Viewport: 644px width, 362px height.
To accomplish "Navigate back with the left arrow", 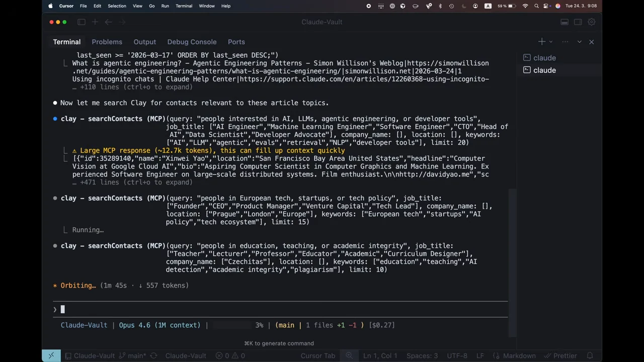I will point(108,22).
